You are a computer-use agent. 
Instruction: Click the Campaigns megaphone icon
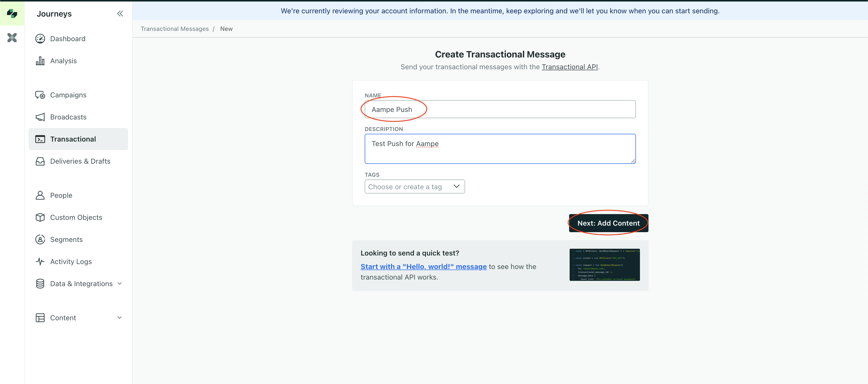click(x=40, y=95)
